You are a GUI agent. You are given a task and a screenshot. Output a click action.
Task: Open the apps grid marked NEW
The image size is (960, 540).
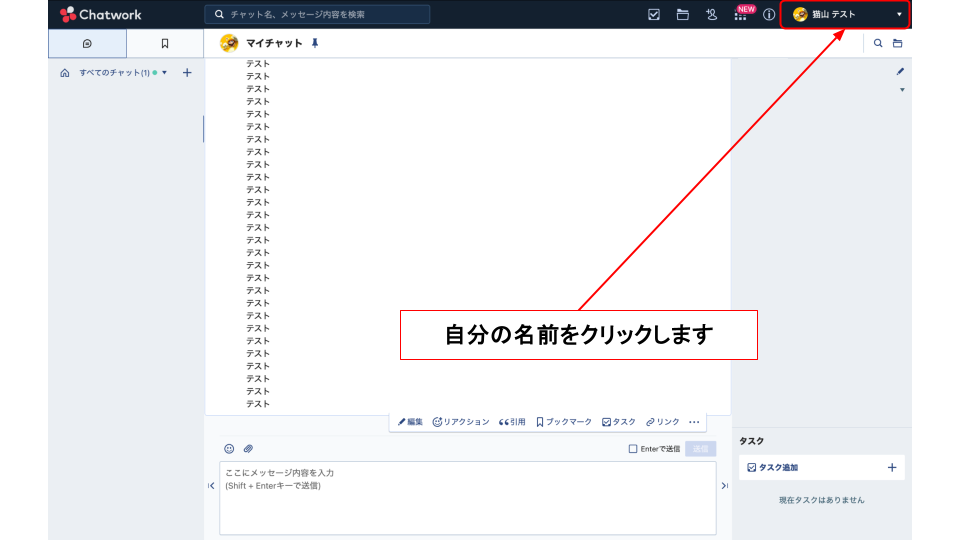pos(740,15)
